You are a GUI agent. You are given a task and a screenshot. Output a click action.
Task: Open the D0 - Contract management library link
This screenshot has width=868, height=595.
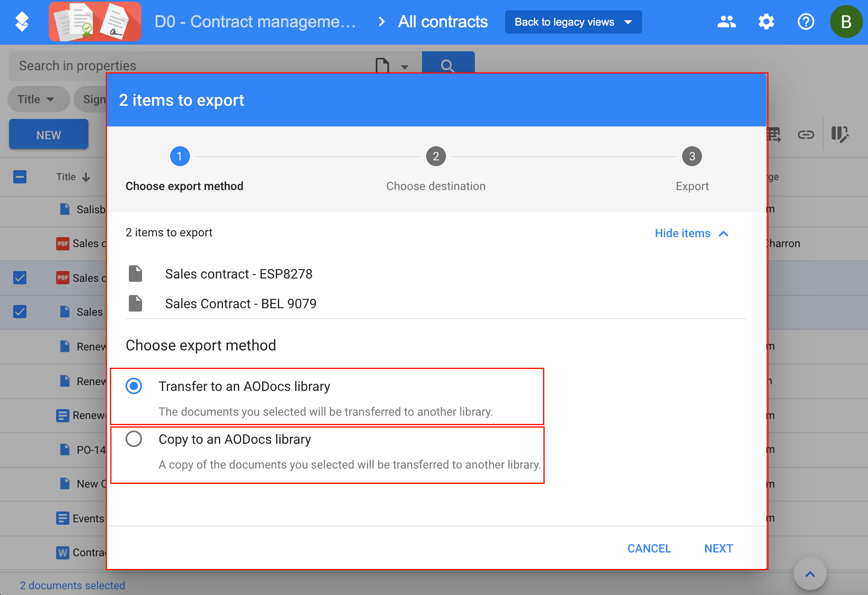point(255,21)
